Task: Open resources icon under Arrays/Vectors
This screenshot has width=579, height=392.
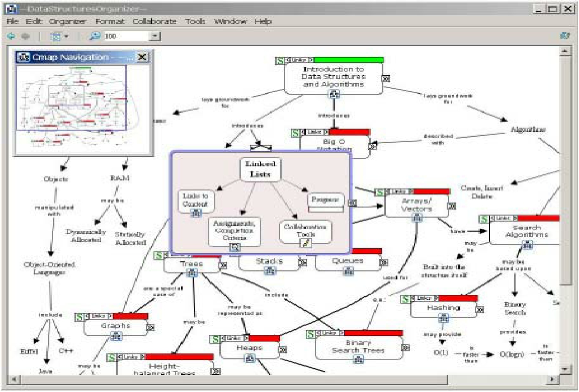Action: point(417,218)
